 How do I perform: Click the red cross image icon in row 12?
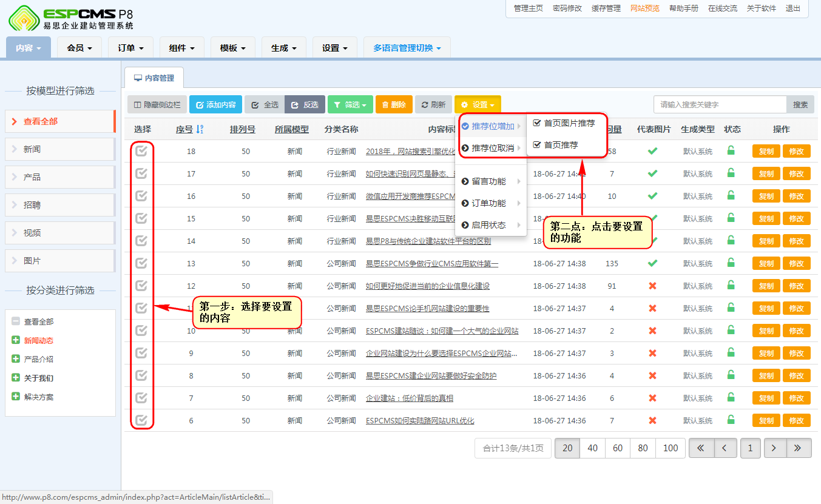[653, 286]
